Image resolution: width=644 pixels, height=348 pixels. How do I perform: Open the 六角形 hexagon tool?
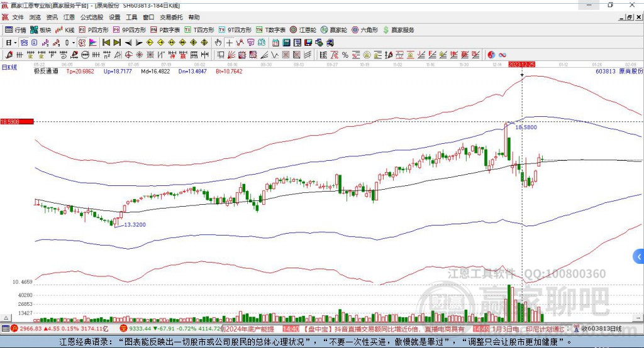click(x=365, y=30)
